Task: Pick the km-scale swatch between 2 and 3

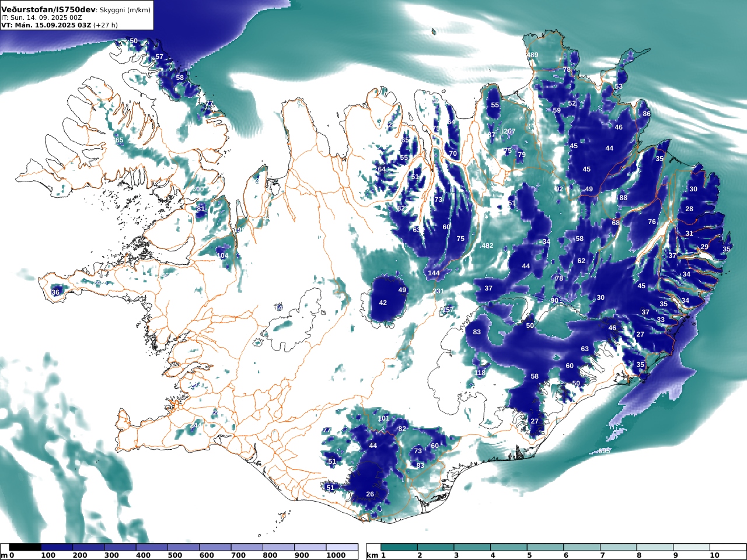Action: 435,547
